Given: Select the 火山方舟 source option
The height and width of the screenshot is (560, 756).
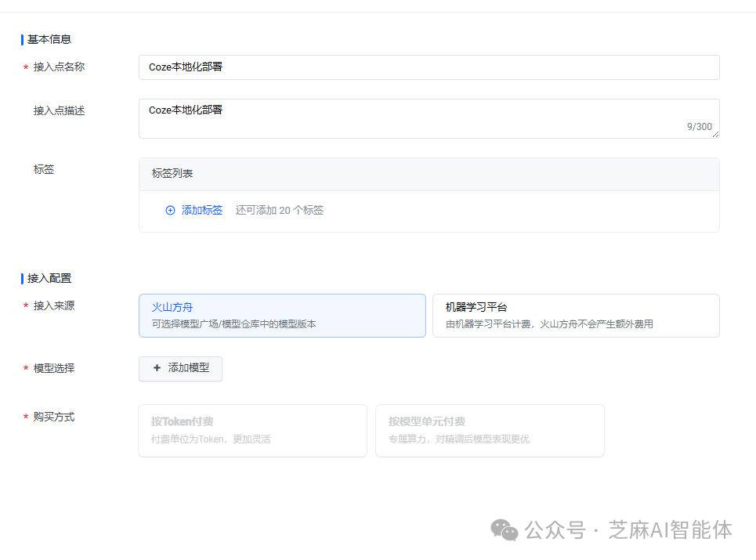Looking at the screenshot, I should click(x=282, y=316).
